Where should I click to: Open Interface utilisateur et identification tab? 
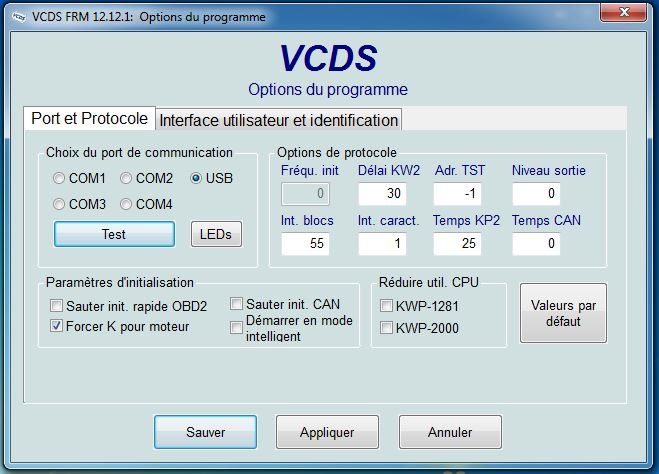click(278, 120)
